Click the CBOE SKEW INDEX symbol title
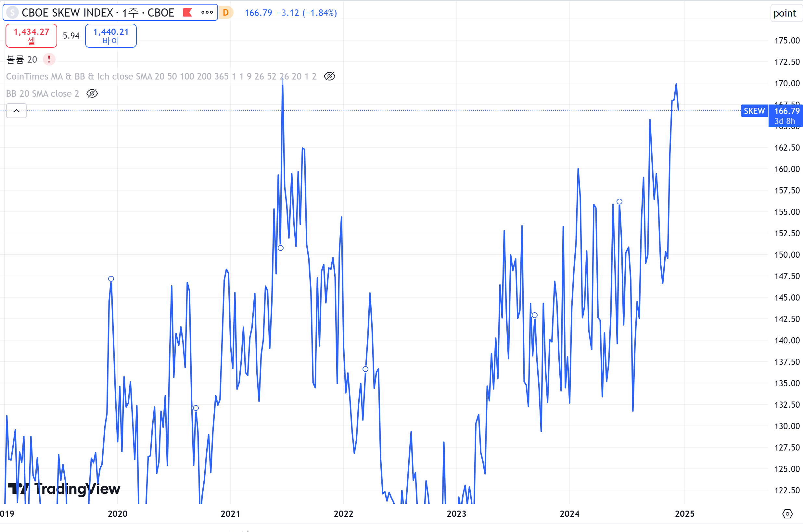This screenshot has width=803, height=532. point(98,13)
